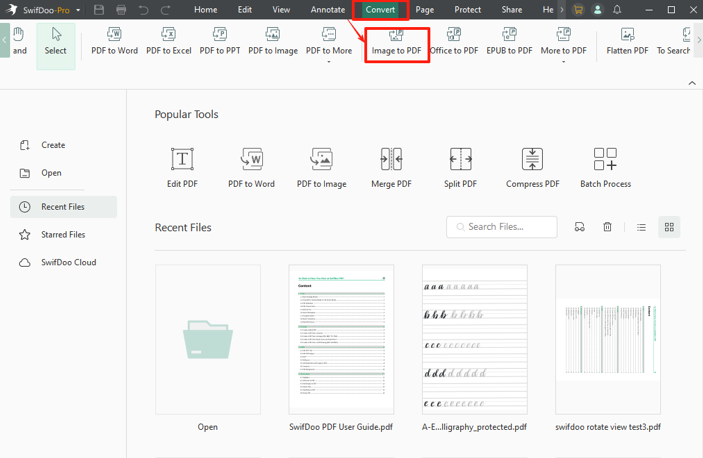Open the notifications bell icon

tap(617, 9)
